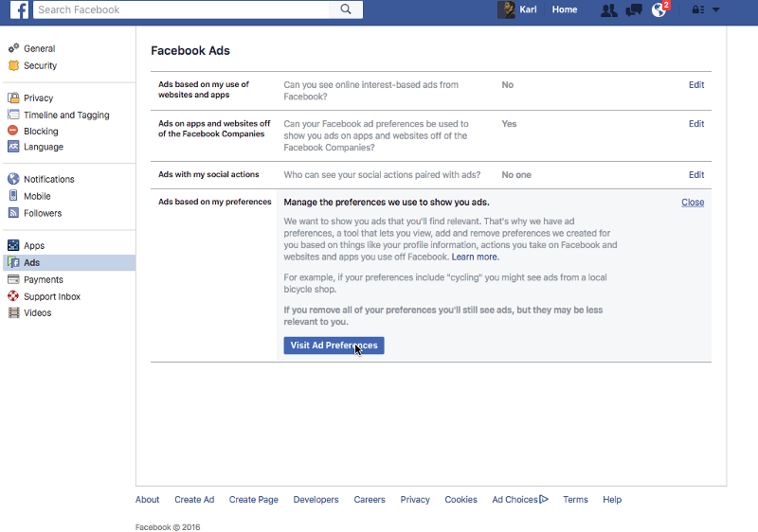Click the Ads icon in sidebar
Image resolution: width=758 pixels, height=532 pixels.
pos(13,262)
